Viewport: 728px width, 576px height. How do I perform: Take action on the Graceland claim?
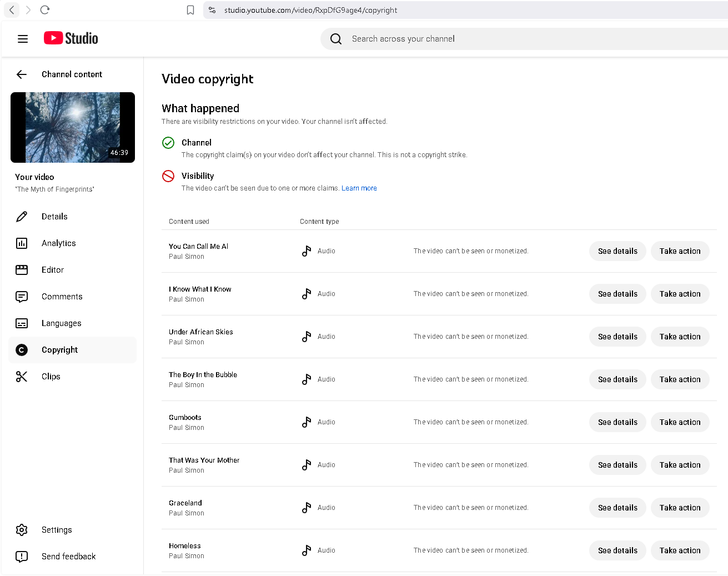pyautogui.click(x=680, y=508)
